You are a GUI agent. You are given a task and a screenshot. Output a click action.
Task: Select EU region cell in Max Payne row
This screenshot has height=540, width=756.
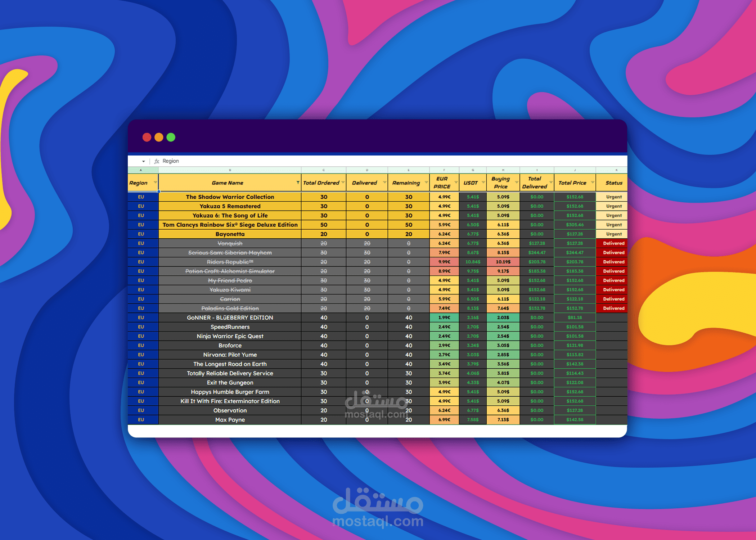143,420
